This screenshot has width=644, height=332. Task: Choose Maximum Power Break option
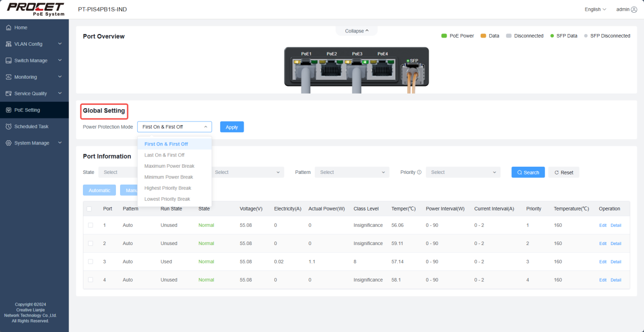(x=169, y=166)
